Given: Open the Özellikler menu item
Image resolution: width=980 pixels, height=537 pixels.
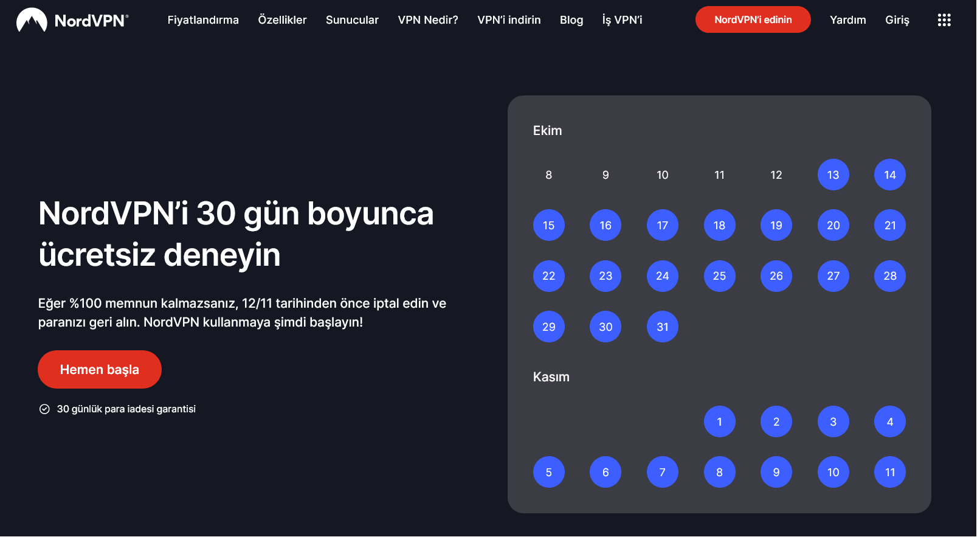Looking at the screenshot, I should 282,20.
